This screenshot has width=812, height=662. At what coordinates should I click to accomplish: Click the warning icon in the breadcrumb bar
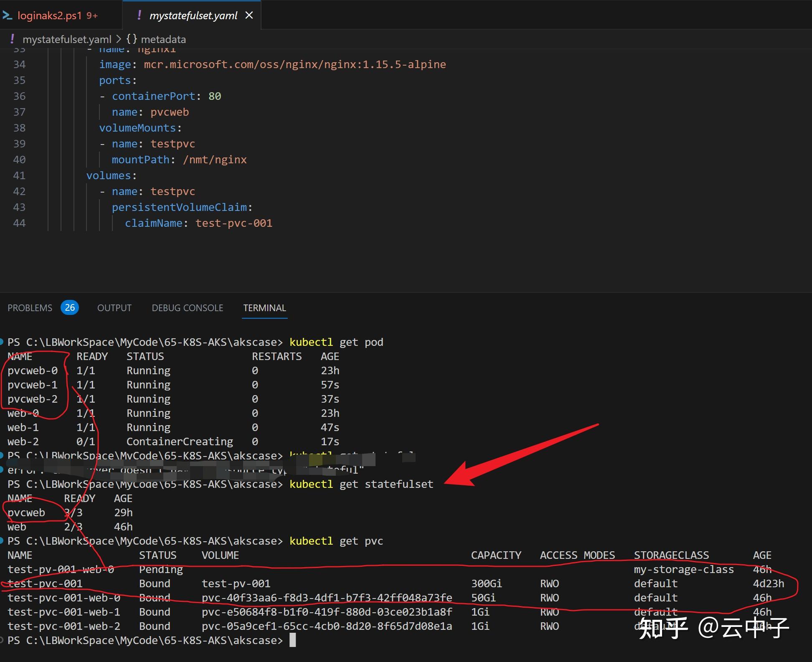(x=12, y=39)
